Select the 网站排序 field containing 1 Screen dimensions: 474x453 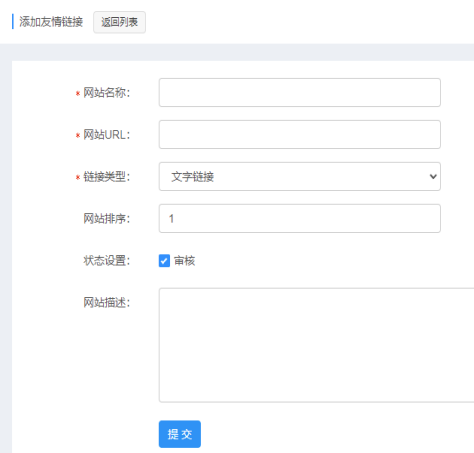(300, 219)
